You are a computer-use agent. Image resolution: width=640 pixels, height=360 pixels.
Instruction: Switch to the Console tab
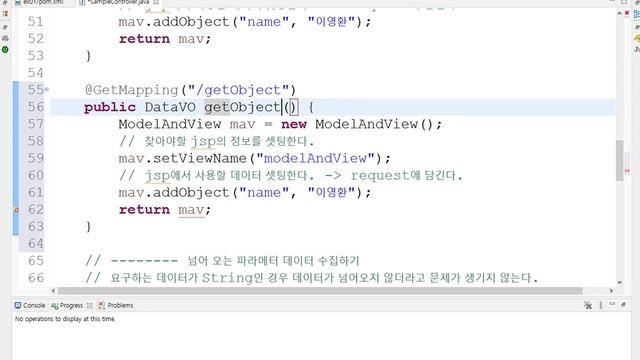tap(30, 305)
